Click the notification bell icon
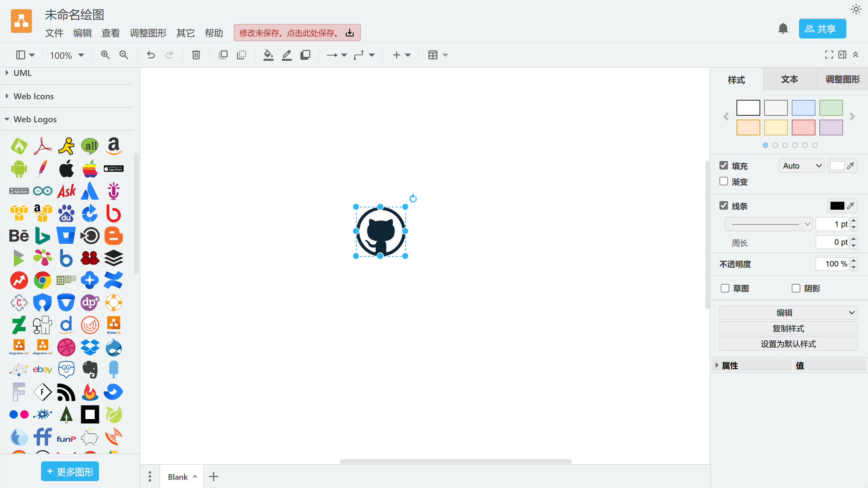Screen dimensions: 868x488 click(783, 29)
